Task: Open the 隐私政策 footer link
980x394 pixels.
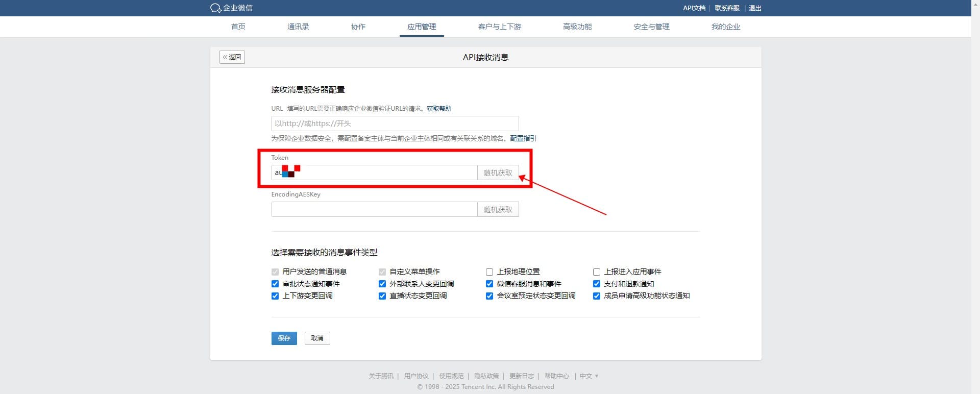Action: [x=486, y=376]
